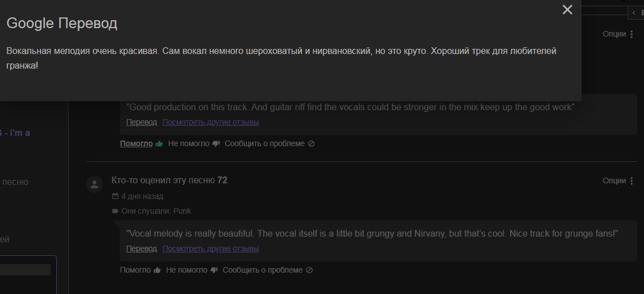Click tag icon beside "Они слушали: Punk"
Viewport: 644px width, 294px height.
coord(115,211)
